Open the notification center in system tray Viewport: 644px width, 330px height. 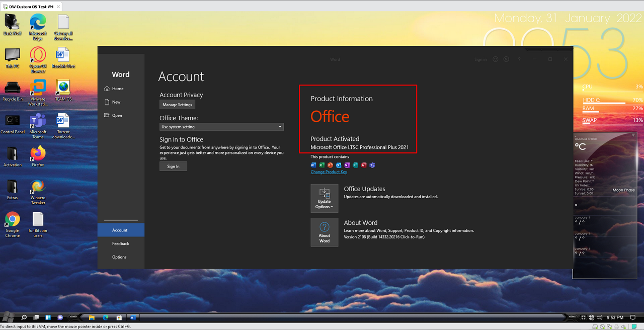click(x=634, y=318)
